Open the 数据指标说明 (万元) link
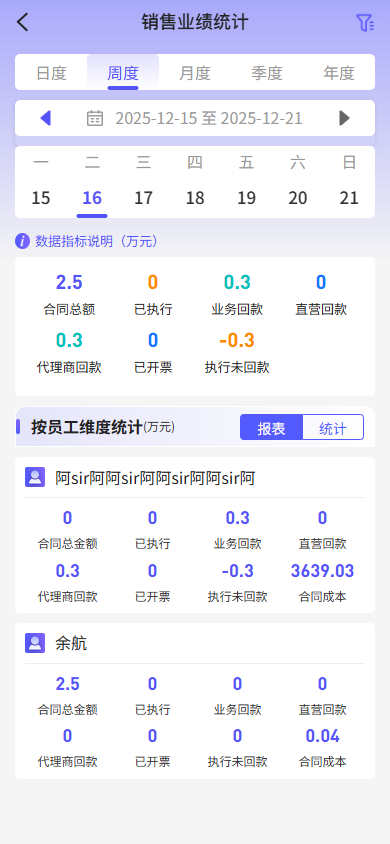 [x=97, y=241]
